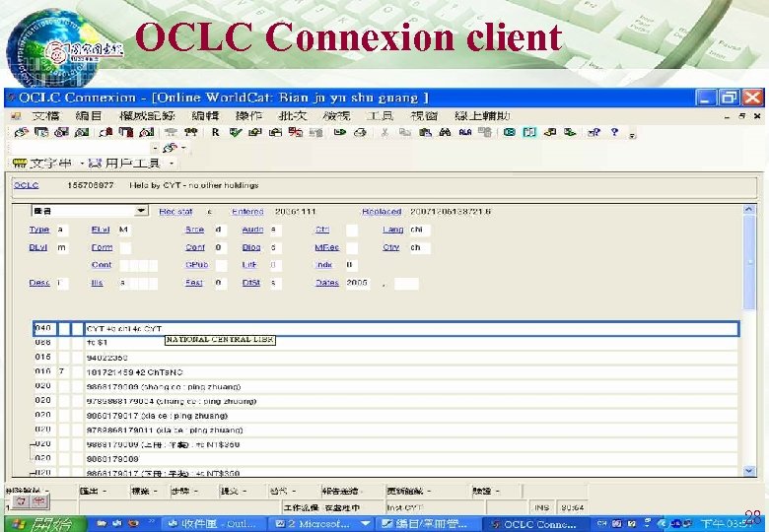Click the GPub fixed-field label
Image resolution: width=769 pixels, height=532 pixels.
[196, 265]
